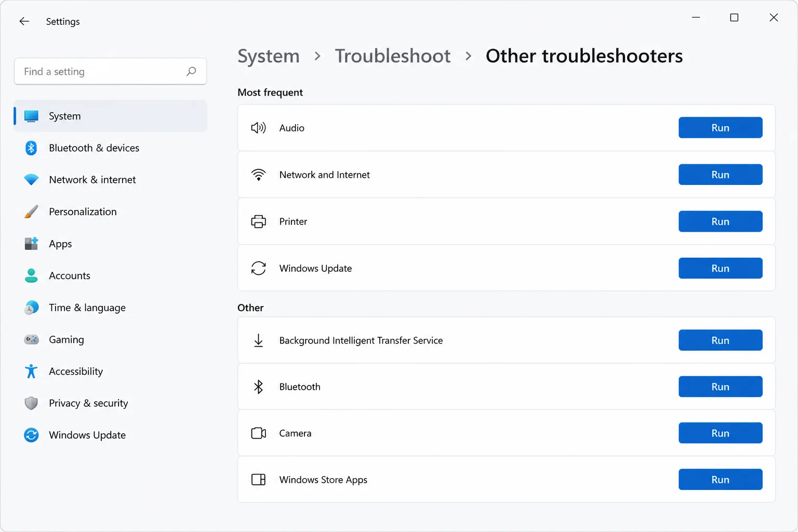This screenshot has height=532, width=798.
Task: Click the Windows Store Apps icon
Action: (x=258, y=480)
